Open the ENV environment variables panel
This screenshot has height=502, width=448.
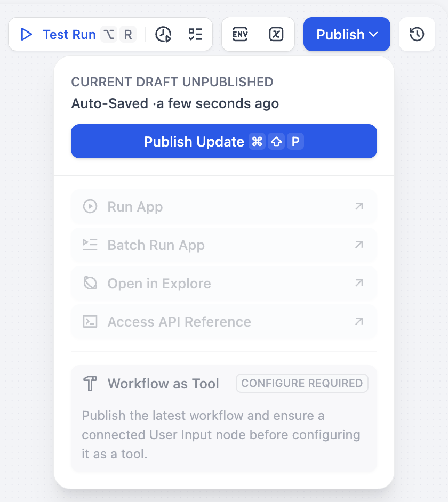[x=240, y=34]
